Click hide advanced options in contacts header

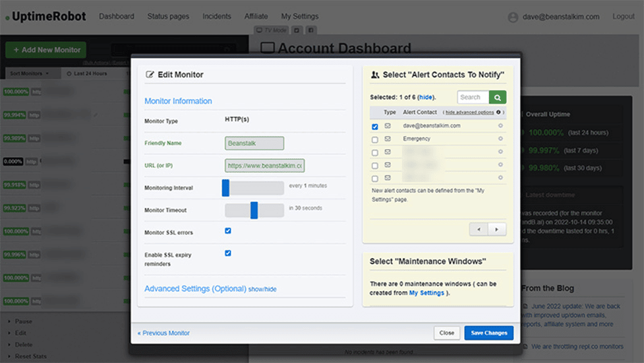coord(469,113)
